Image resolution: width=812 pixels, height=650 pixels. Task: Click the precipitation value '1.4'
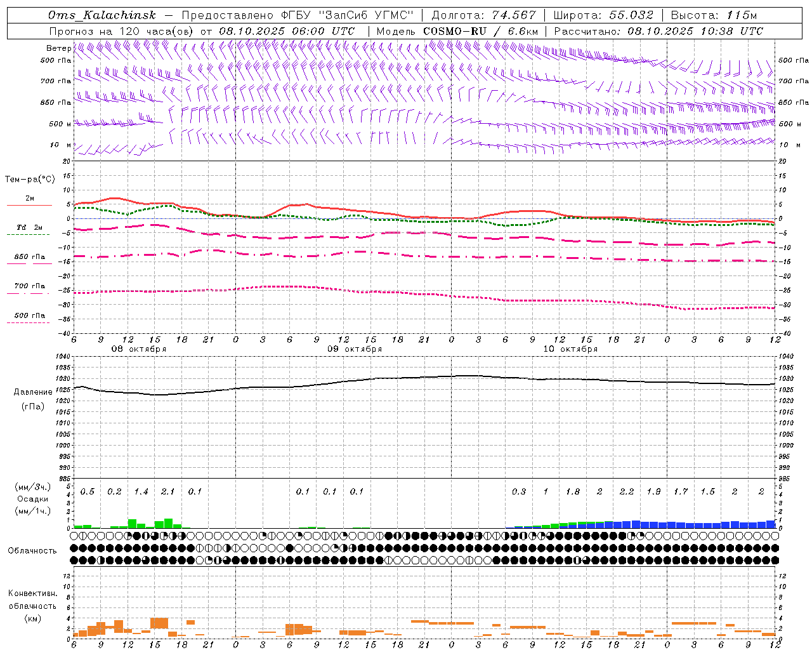(141, 492)
